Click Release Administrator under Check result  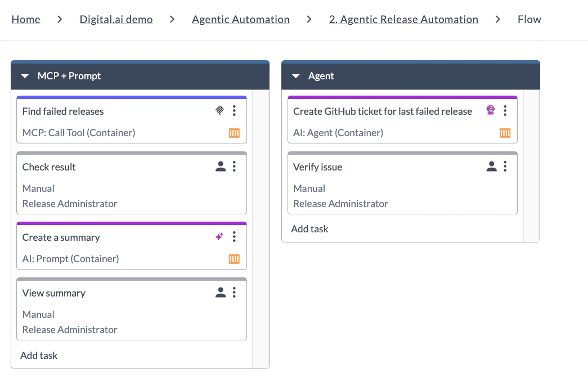(x=70, y=204)
